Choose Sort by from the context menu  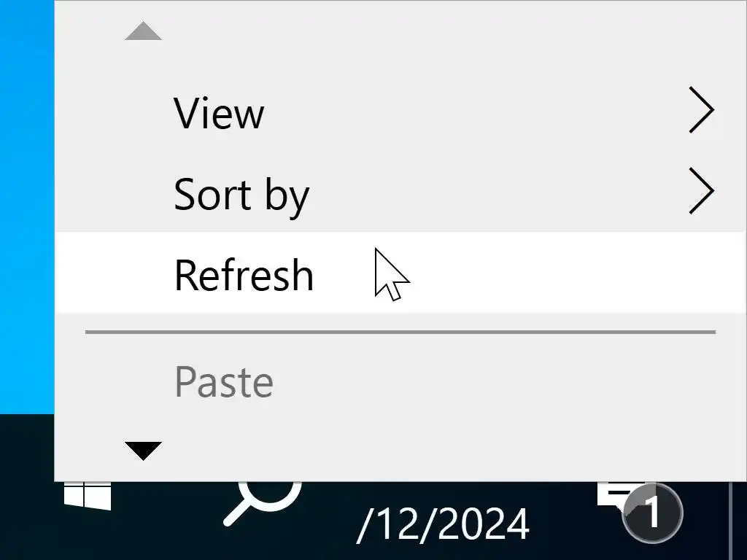[x=241, y=195]
